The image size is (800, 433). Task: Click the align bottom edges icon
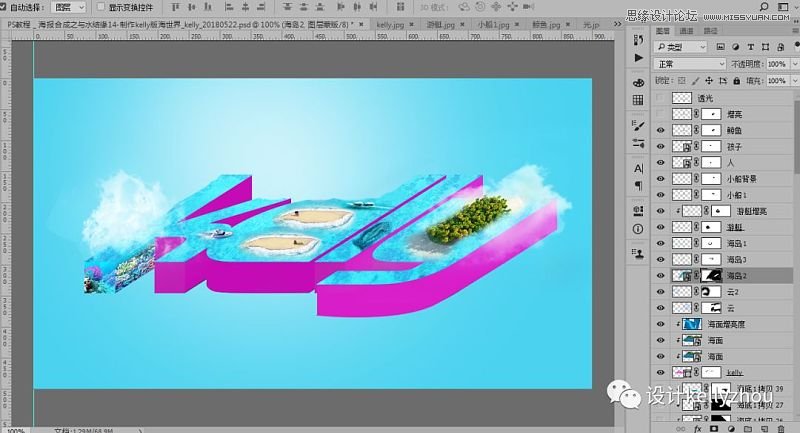pyautogui.click(x=208, y=7)
